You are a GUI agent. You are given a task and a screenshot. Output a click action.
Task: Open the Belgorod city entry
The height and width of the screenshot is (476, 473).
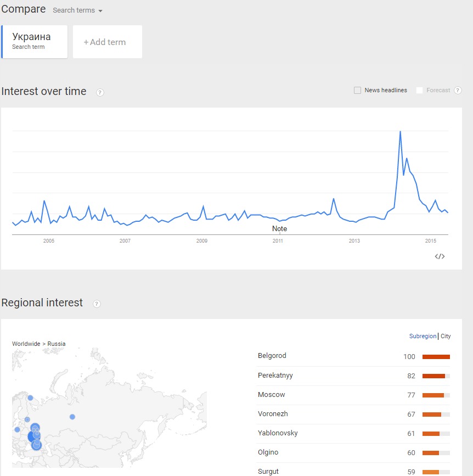[272, 356]
